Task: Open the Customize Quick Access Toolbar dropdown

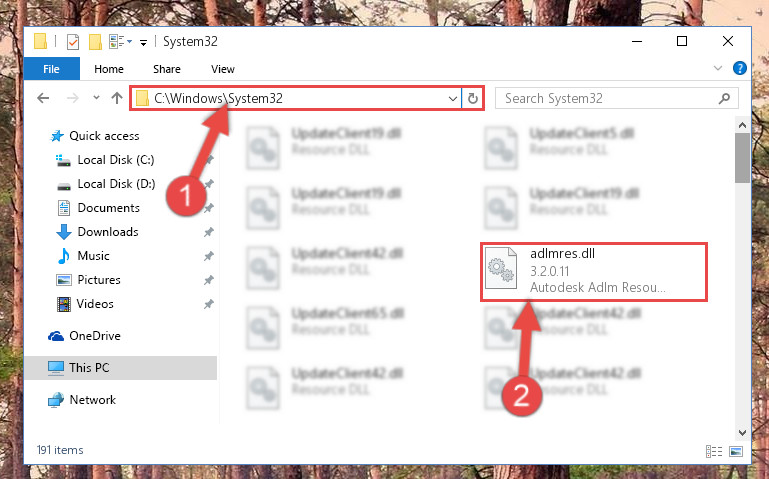Action: click(143, 43)
